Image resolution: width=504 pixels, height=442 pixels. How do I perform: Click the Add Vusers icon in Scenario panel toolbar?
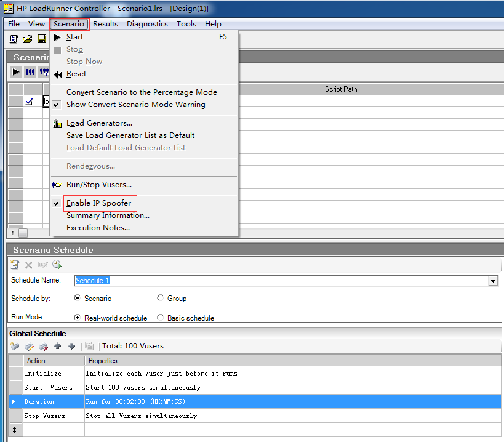tap(44, 71)
